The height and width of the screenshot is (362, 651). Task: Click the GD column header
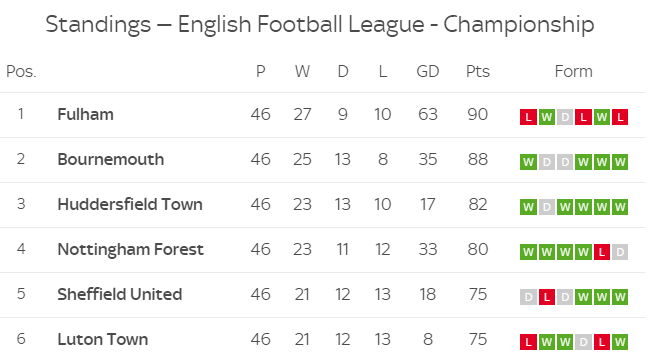tap(428, 71)
